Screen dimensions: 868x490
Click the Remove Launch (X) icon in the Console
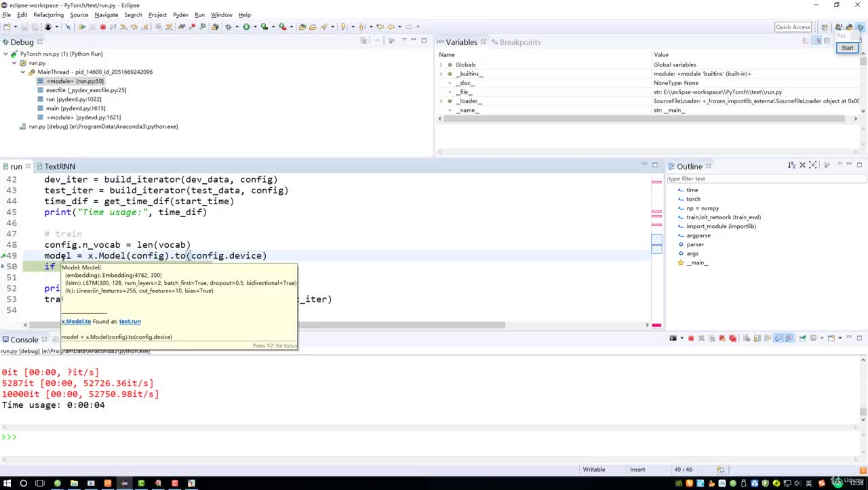pos(701,338)
